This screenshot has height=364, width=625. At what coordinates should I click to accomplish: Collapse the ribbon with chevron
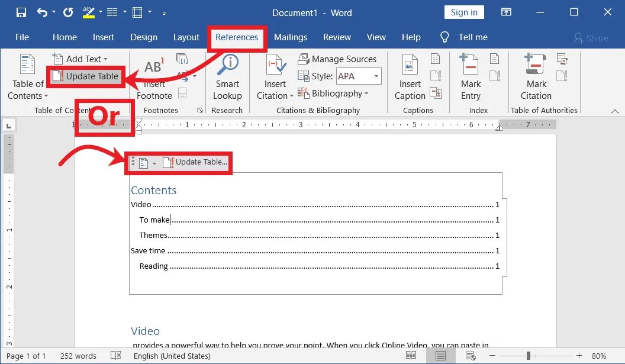[x=614, y=111]
